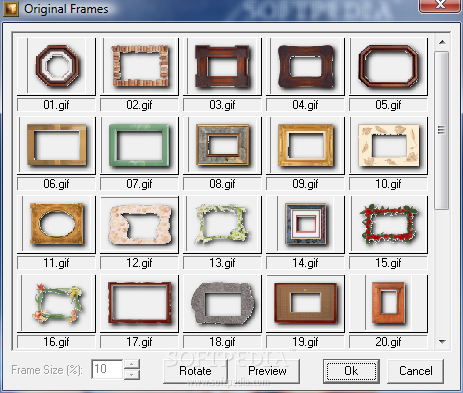Choose the cream leaf-pattern frame 10.gif
Screen dimensions: 463x393
[388, 145]
